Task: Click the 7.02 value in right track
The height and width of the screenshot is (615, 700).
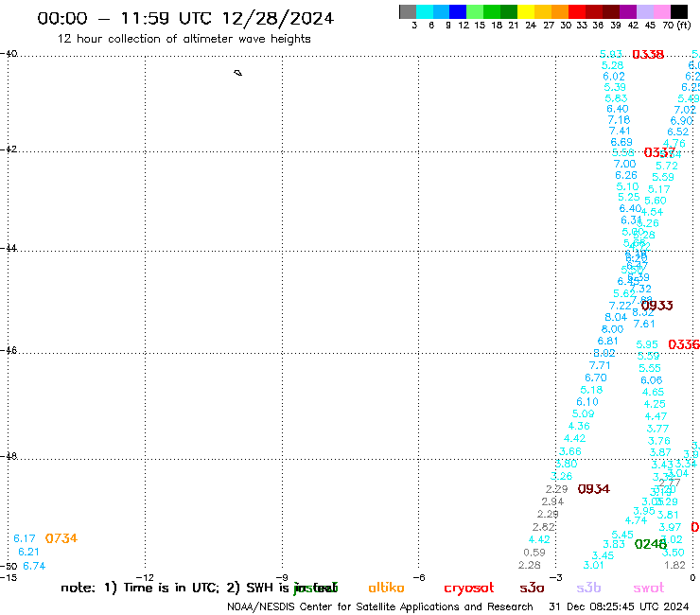Action: (685, 110)
